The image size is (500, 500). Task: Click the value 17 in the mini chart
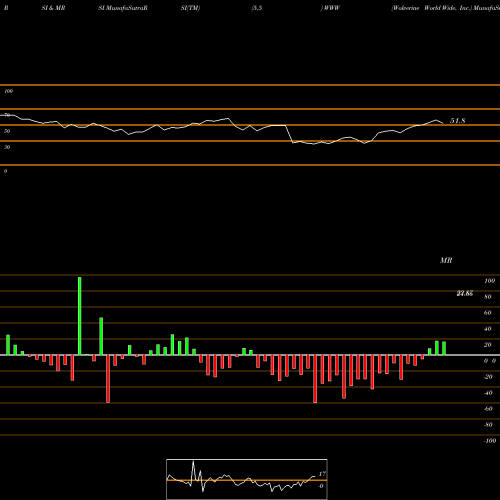322,474
